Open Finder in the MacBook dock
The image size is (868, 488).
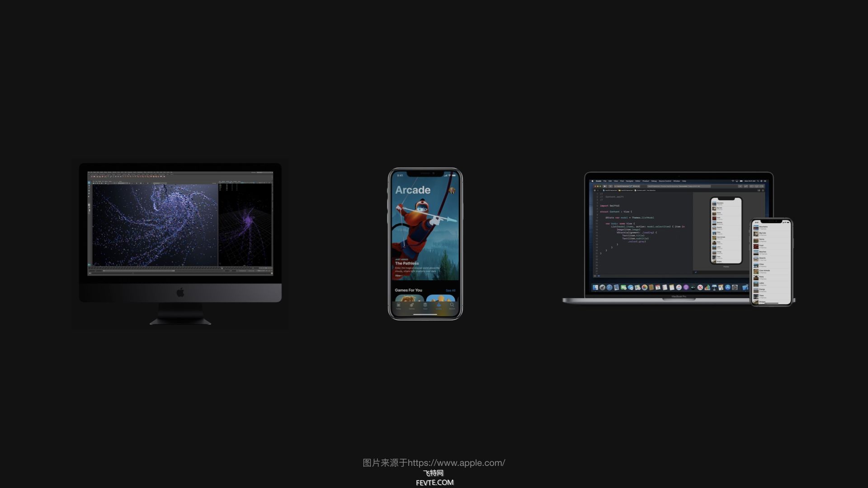coord(595,287)
